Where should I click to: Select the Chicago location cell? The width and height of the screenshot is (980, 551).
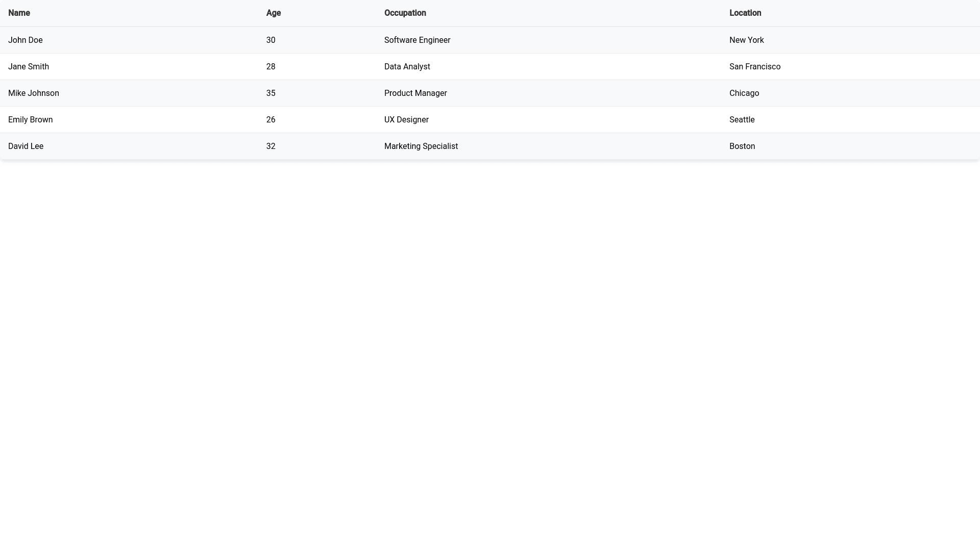tap(744, 93)
